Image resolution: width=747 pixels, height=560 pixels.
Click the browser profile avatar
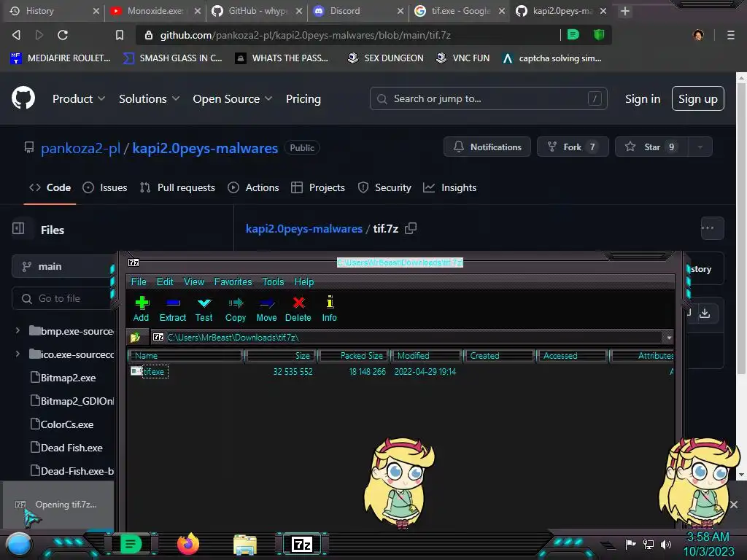click(x=698, y=35)
